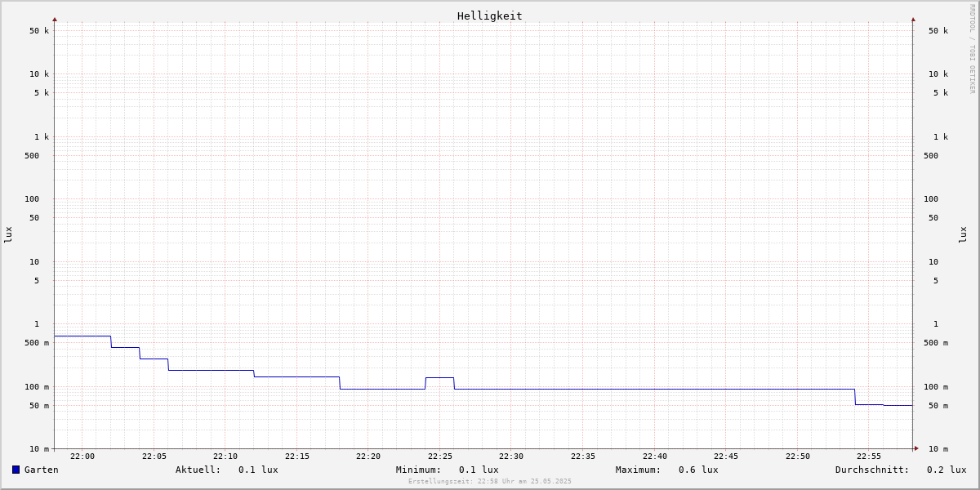The width and height of the screenshot is (980, 490).
Task: Click the red arrow ending the time axis
Action: tap(916, 448)
